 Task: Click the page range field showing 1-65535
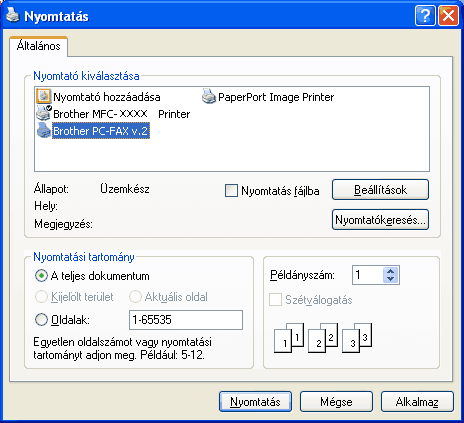[186, 320]
